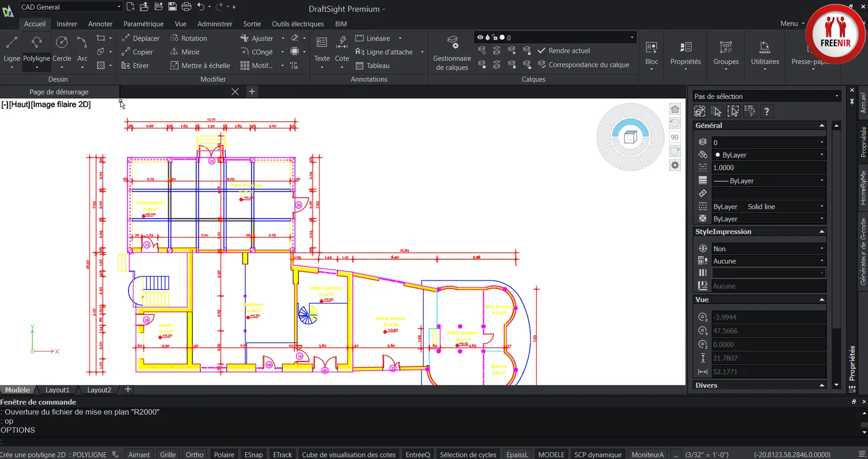The height and width of the screenshot is (459, 868).
Task: Toggle Ortho mode in status bar
Action: point(195,455)
